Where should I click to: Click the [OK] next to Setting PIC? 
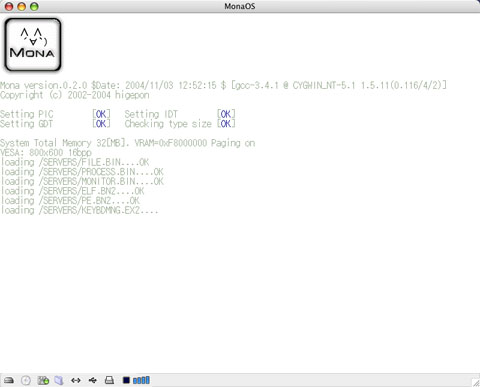101,114
